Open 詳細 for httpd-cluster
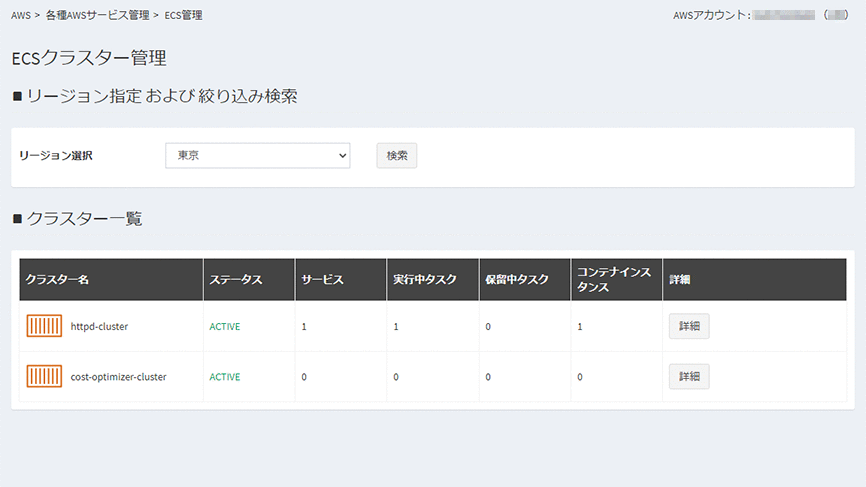This screenshot has height=487, width=866. tap(689, 326)
